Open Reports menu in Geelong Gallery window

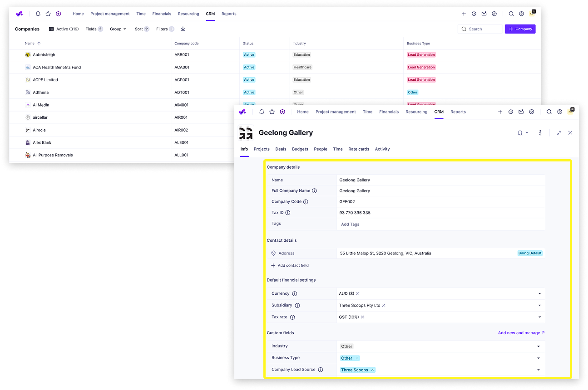tap(458, 112)
